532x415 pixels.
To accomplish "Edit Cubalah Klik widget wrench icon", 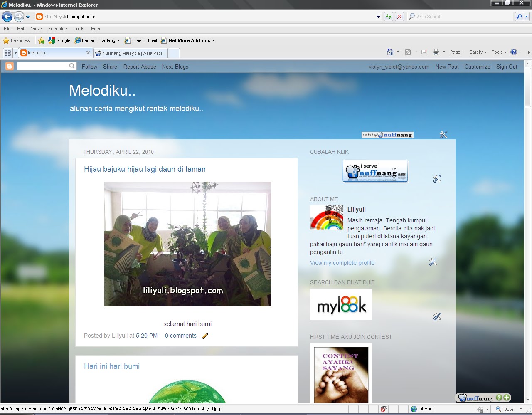I will [437, 179].
